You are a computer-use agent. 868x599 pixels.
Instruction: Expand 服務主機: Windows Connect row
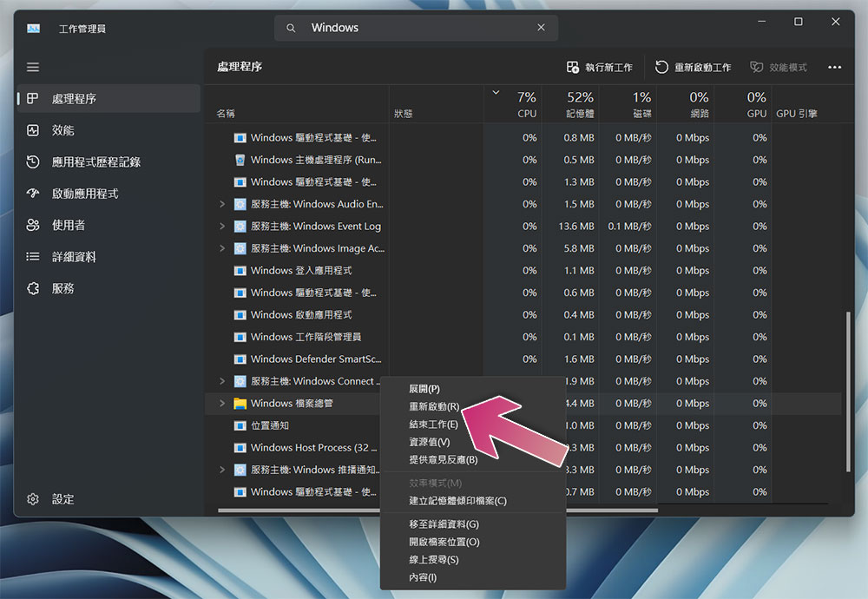click(x=222, y=381)
